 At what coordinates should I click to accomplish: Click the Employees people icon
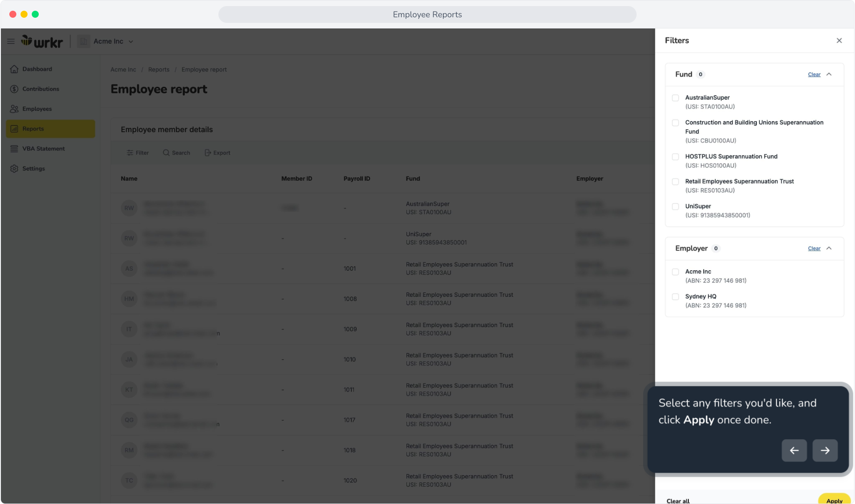14,109
